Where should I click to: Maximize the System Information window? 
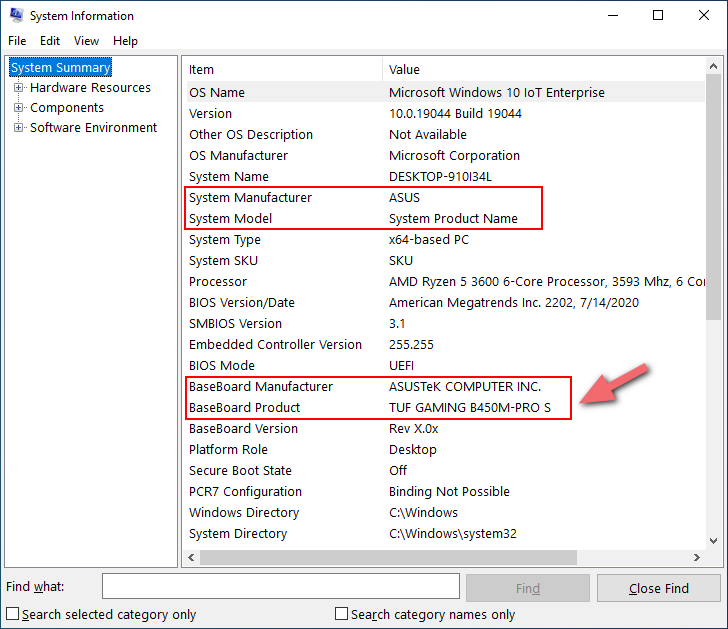click(x=657, y=15)
